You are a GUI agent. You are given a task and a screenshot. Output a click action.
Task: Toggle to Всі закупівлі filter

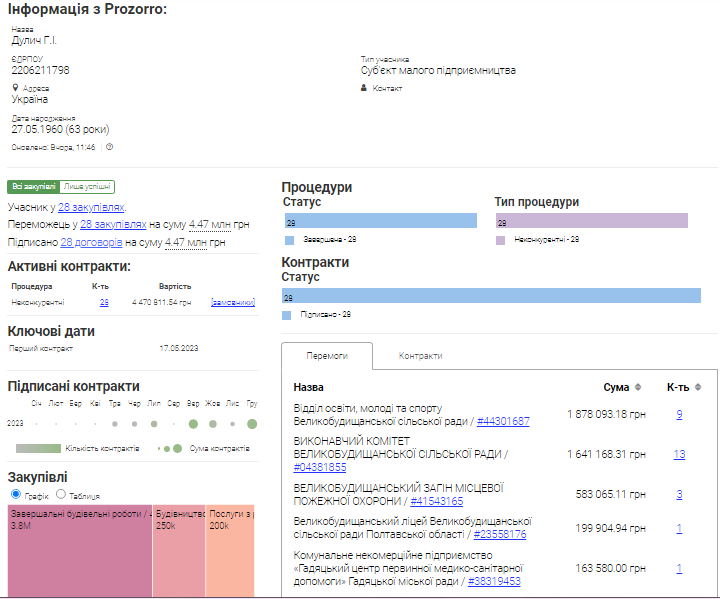click(x=33, y=186)
